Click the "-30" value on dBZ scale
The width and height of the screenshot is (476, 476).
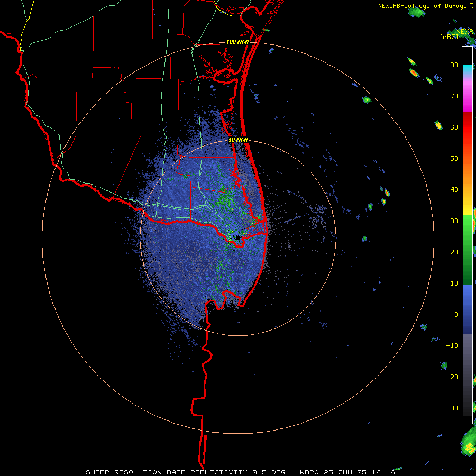[x=452, y=408]
